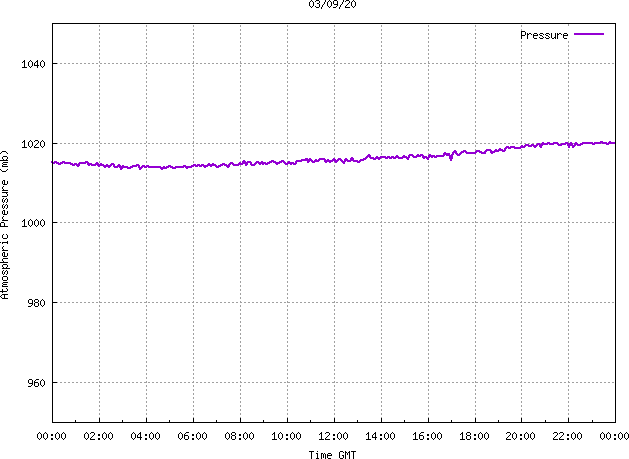This screenshot has height=459, width=629.
Task: Click the 10:00 time axis label
Action: pyautogui.click(x=286, y=436)
